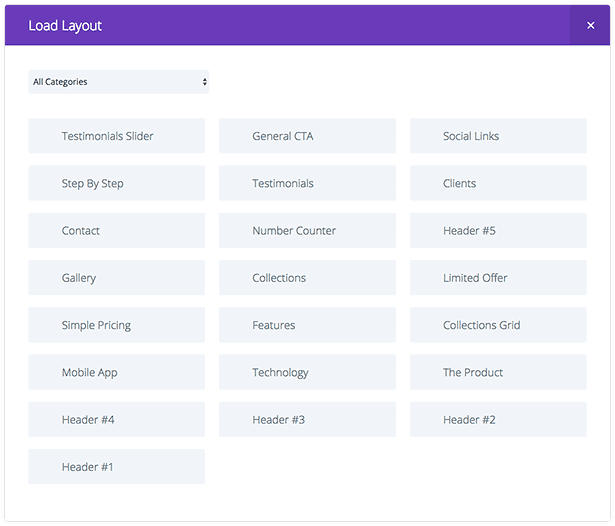Open the All Categories dropdown
This screenshot has width=615, height=526.
point(119,82)
